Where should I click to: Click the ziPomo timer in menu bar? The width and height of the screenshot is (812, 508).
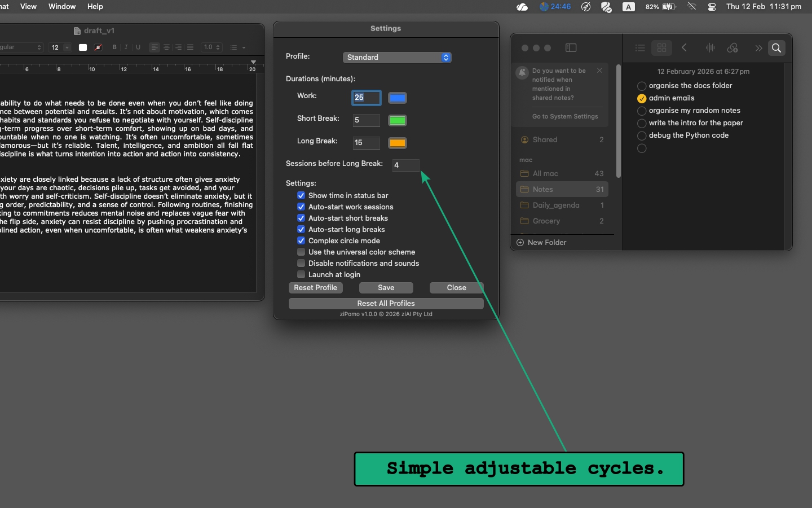tap(555, 7)
